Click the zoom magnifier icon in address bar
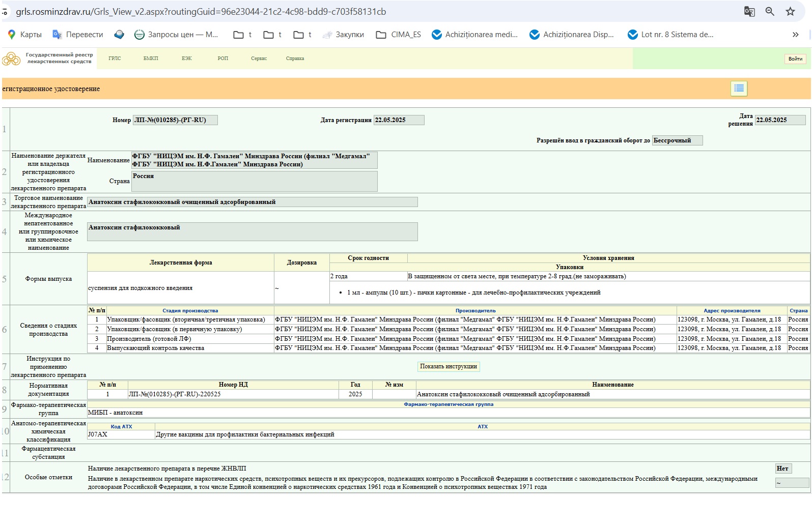 click(x=770, y=12)
